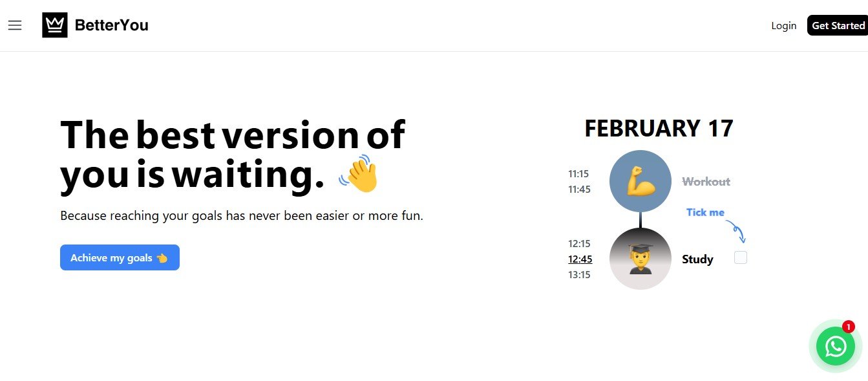Click the BetterYou brand name text
This screenshot has height=381, width=868.
click(112, 25)
